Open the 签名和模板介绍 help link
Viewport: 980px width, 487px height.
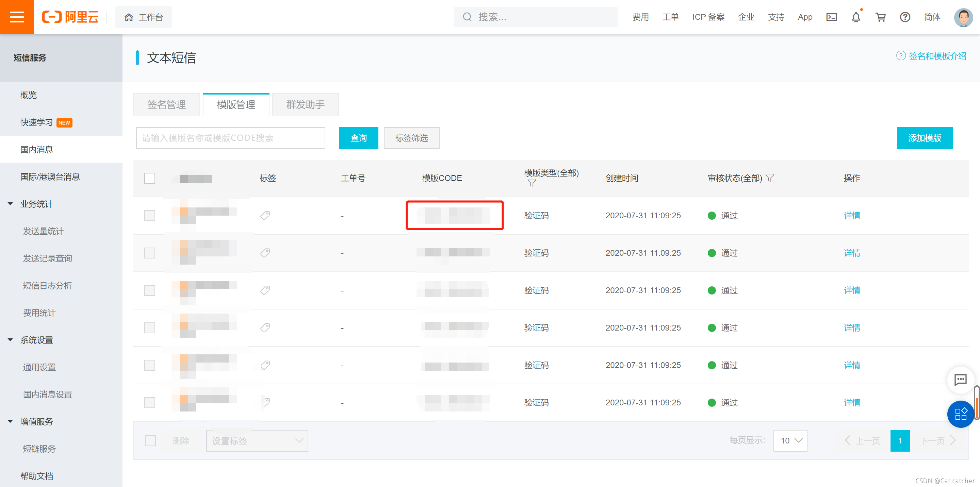coord(931,56)
